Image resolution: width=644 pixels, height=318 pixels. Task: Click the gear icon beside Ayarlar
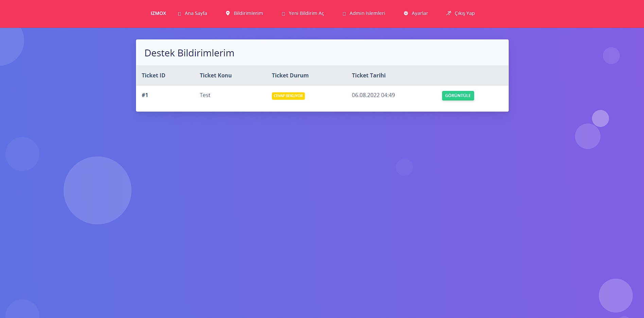tap(406, 13)
